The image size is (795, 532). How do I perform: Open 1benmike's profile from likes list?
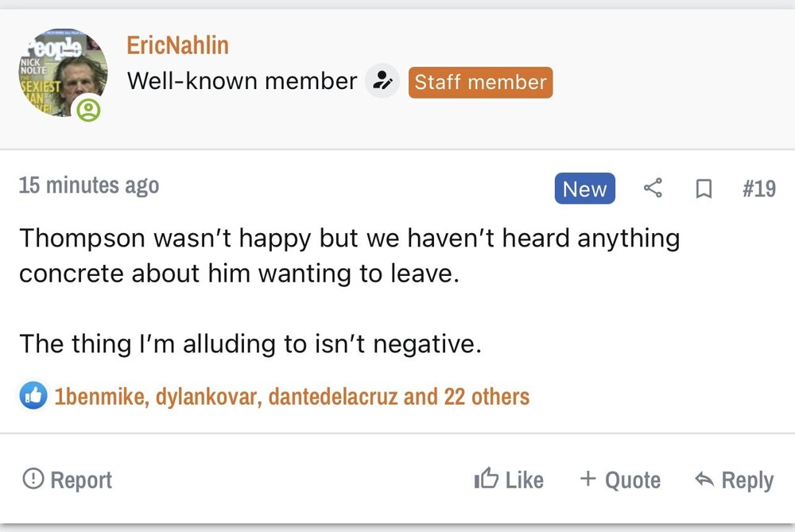point(99,396)
